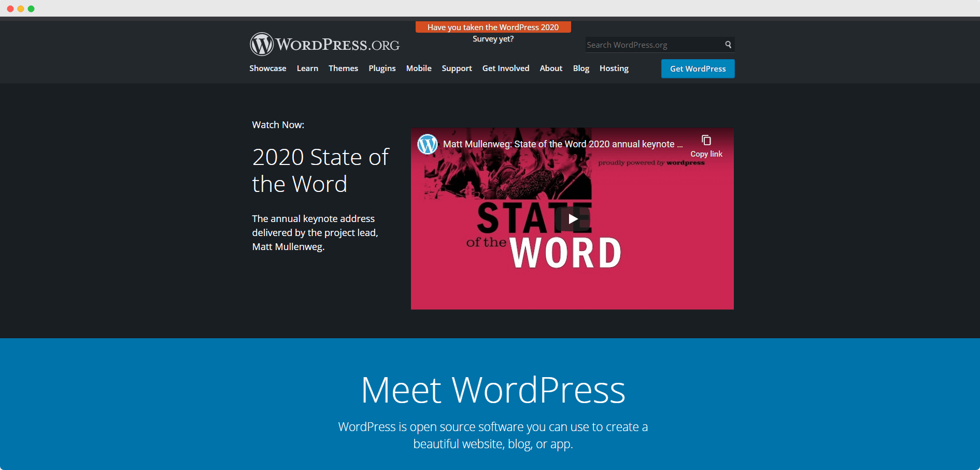Viewport: 980px width, 470px height.
Task: Open the Showcase menu item
Action: coord(267,68)
